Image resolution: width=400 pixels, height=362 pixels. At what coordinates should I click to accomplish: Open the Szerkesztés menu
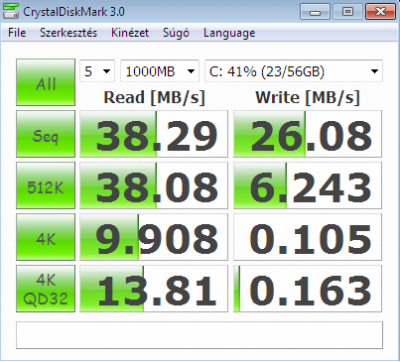[68, 33]
